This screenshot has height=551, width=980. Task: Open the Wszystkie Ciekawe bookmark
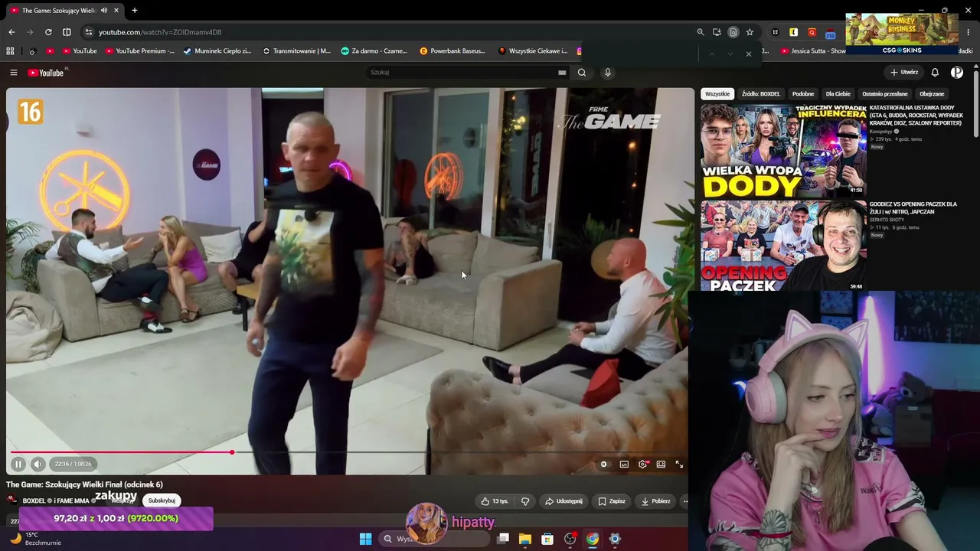coord(532,51)
